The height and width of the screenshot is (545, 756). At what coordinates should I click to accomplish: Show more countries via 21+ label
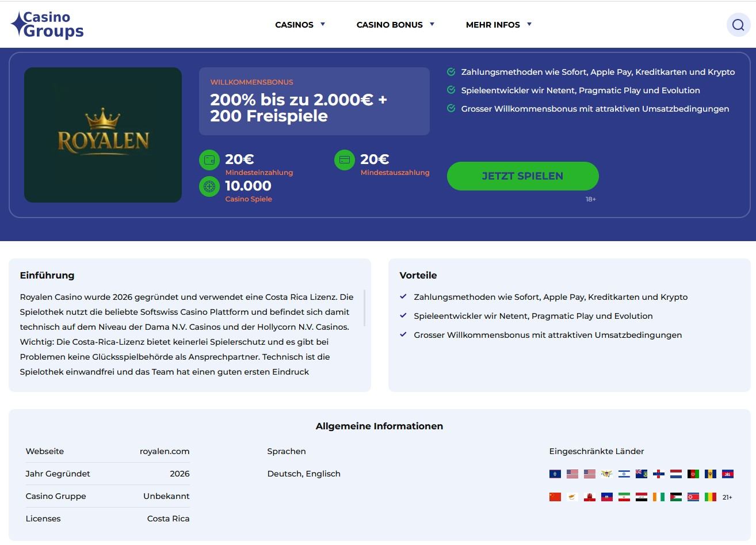(727, 497)
